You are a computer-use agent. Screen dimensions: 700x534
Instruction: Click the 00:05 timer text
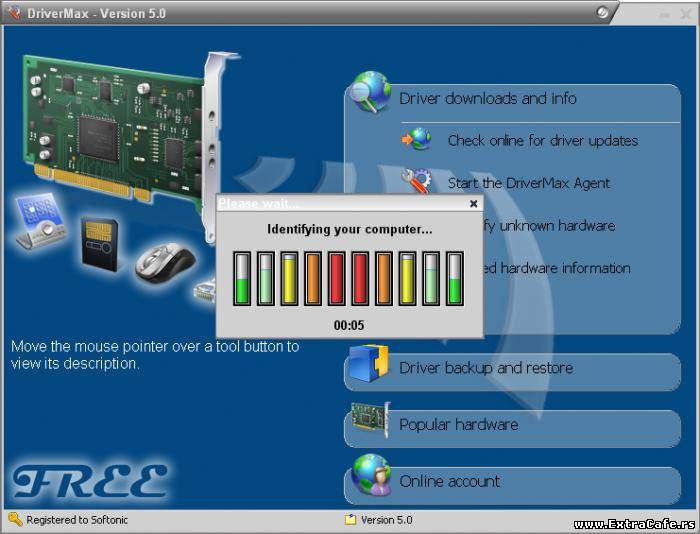tap(349, 325)
